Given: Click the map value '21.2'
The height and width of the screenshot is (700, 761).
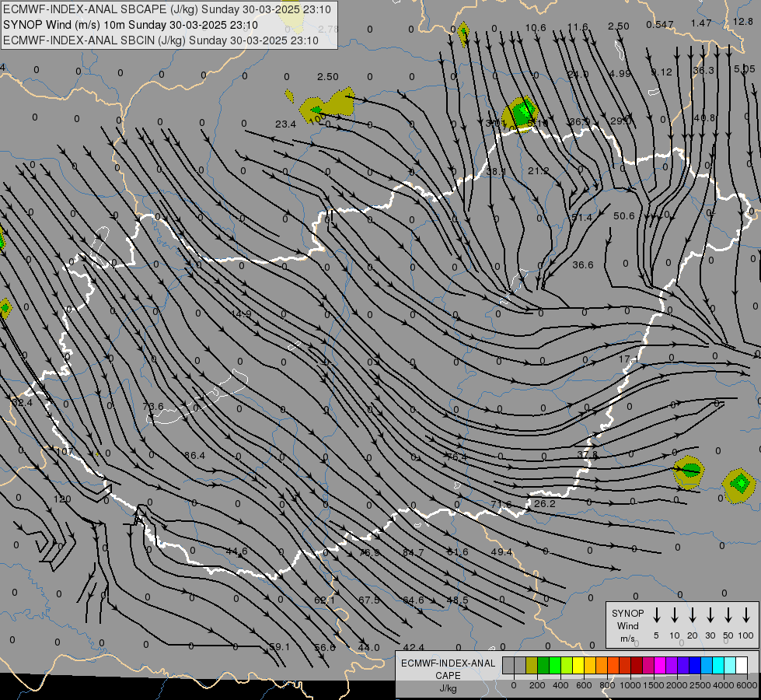Looking at the screenshot, I should tap(538, 170).
